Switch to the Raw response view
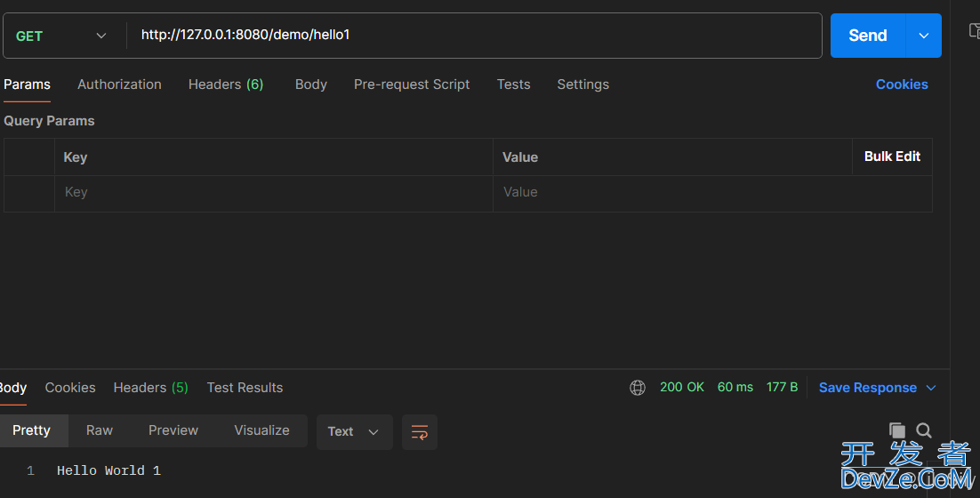This screenshot has width=980, height=498. tap(100, 430)
